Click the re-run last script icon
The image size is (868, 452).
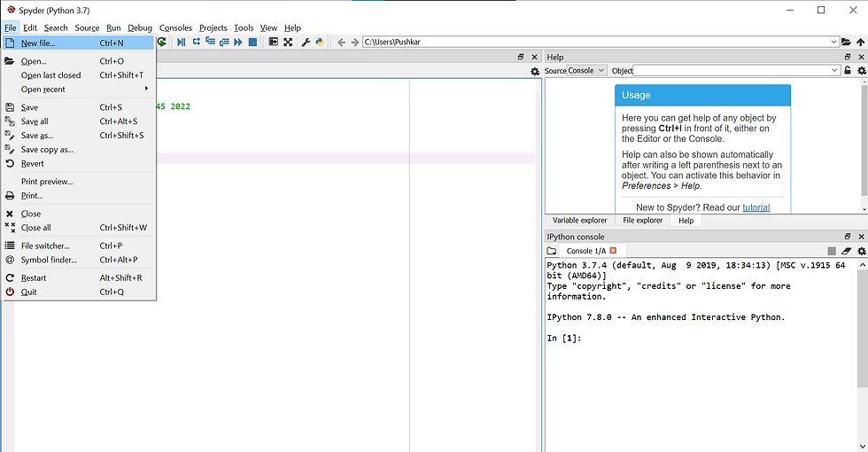tap(161, 43)
